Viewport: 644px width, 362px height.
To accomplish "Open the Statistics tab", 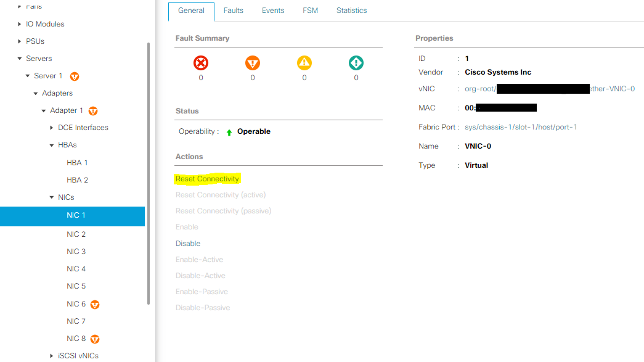I will tap(351, 10).
